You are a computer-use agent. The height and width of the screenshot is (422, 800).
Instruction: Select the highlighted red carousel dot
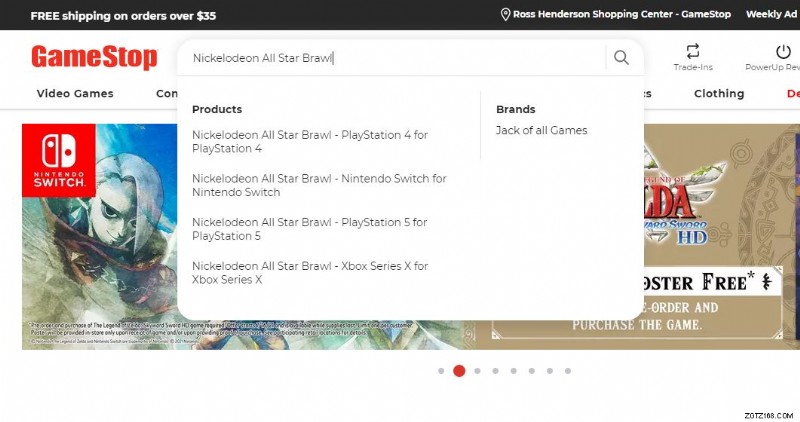459,371
